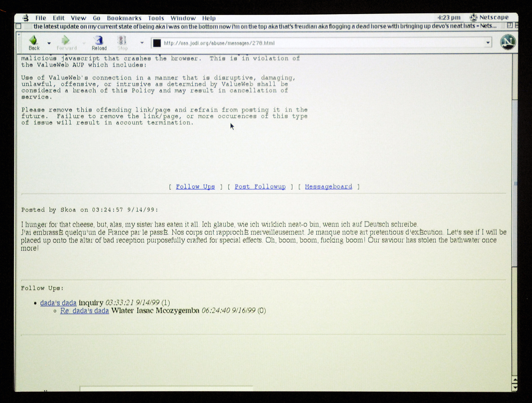Click the scroll down arrow
Image resolution: width=532 pixels, height=403 pixels.
click(x=515, y=388)
